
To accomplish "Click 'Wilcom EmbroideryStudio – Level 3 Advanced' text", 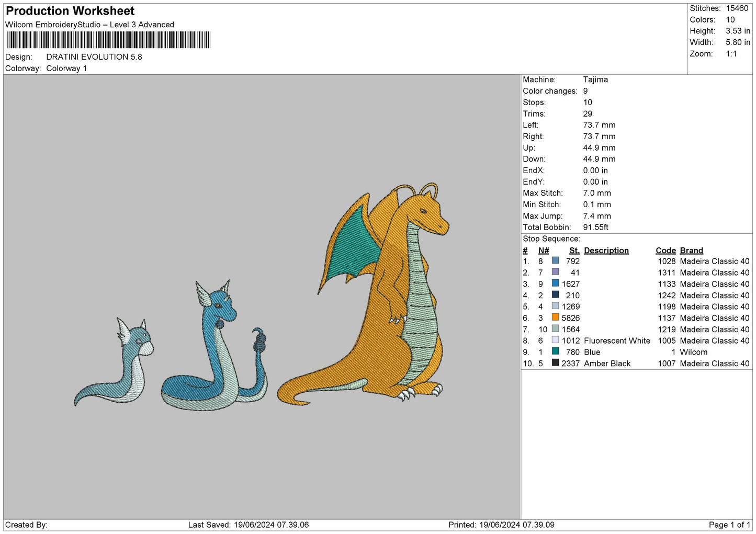I will [89, 25].
